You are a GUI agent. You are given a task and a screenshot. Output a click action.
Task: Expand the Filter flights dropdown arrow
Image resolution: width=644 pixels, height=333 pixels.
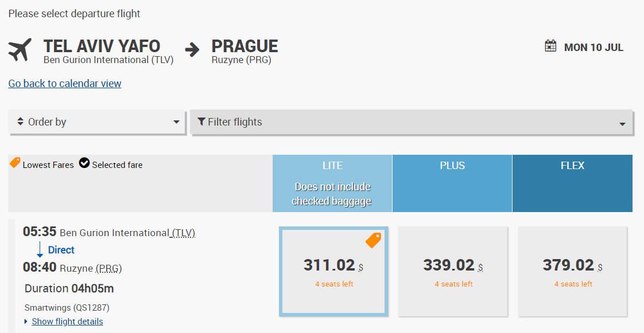pos(622,124)
